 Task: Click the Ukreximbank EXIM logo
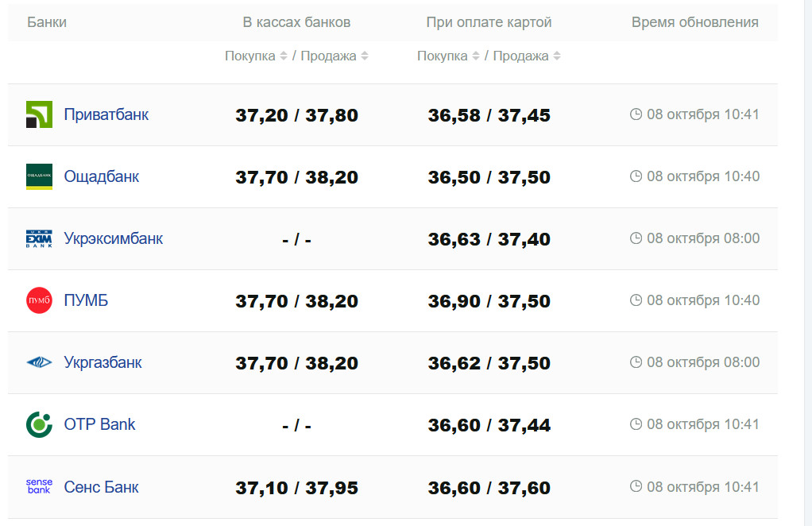(x=39, y=238)
